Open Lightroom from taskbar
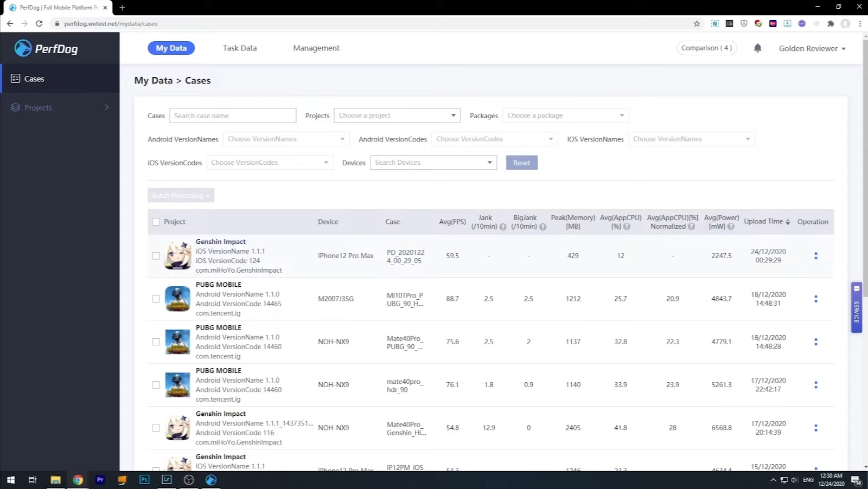 click(x=167, y=480)
